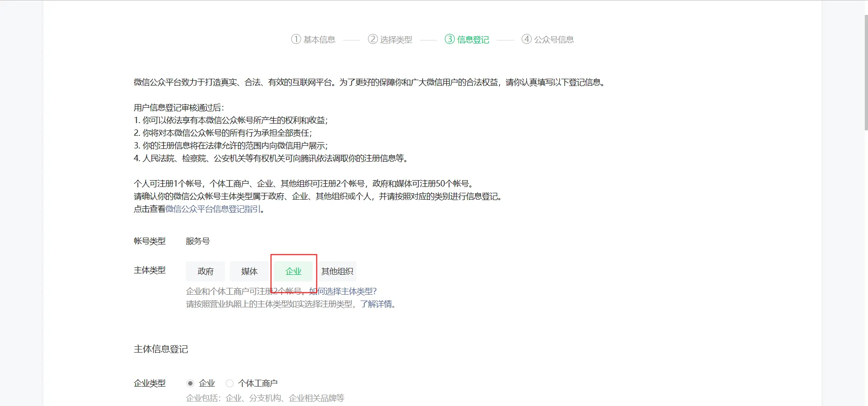Click the green circled number 3 icon

449,39
